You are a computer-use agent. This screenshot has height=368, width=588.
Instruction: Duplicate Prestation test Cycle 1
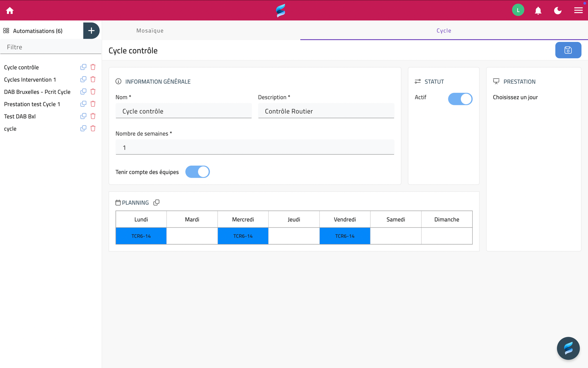point(83,104)
